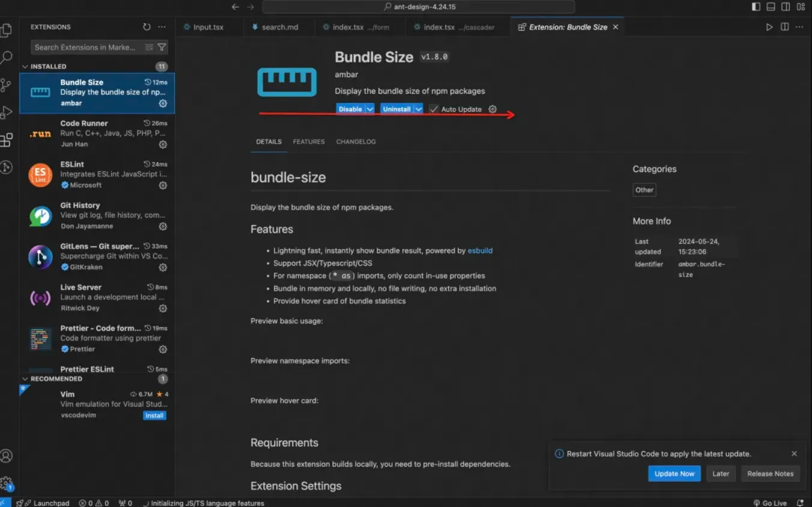
Task: Select the DETAILS tab of the extension
Action: (268, 142)
